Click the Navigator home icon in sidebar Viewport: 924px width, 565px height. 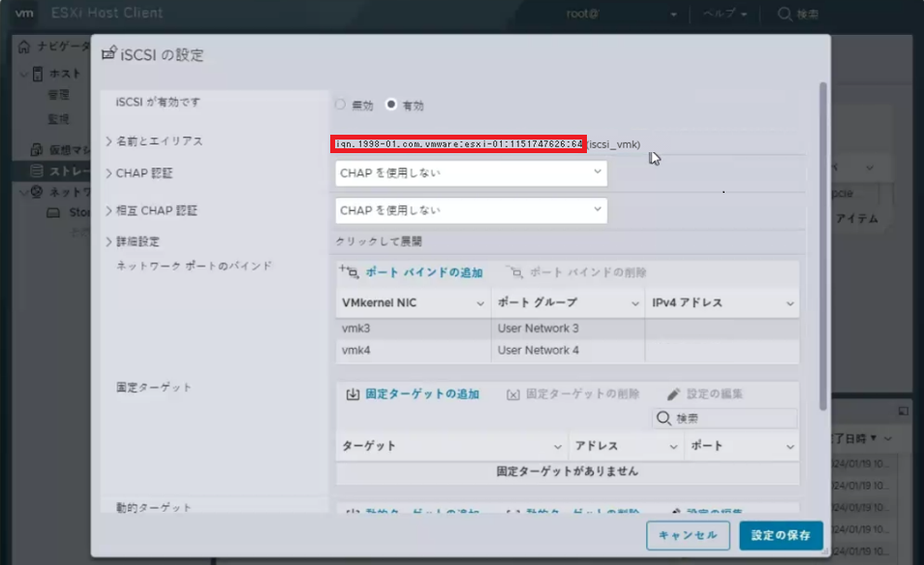(24, 47)
